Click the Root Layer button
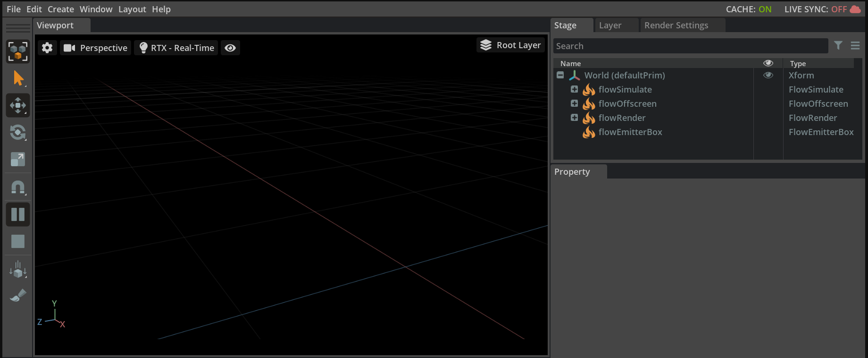Viewport: 868px width, 358px height. tap(510, 45)
